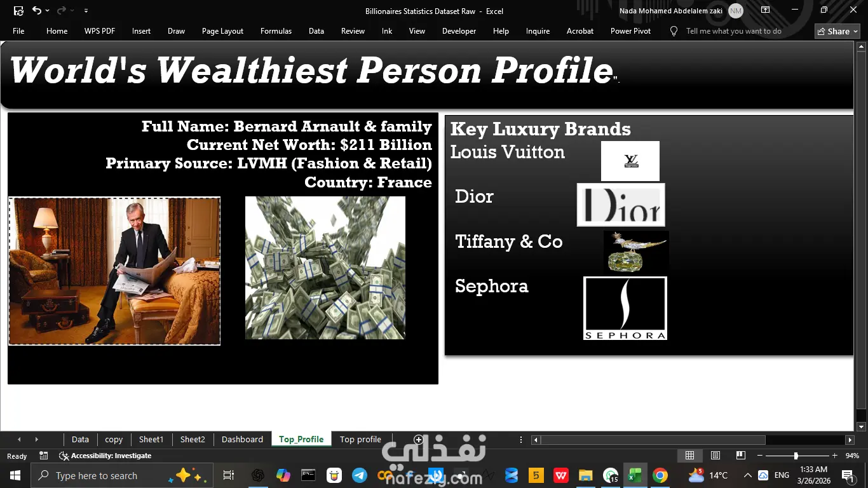The width and height of the screenshot is (868, 488).
Task: Click the Tell Me lightbulb icon
Action: point(674,31)
